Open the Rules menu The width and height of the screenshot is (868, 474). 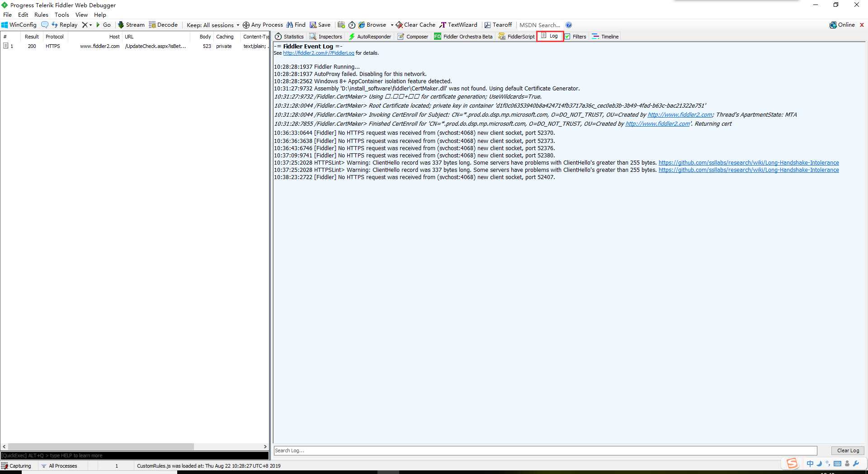(x=41, y=14)
